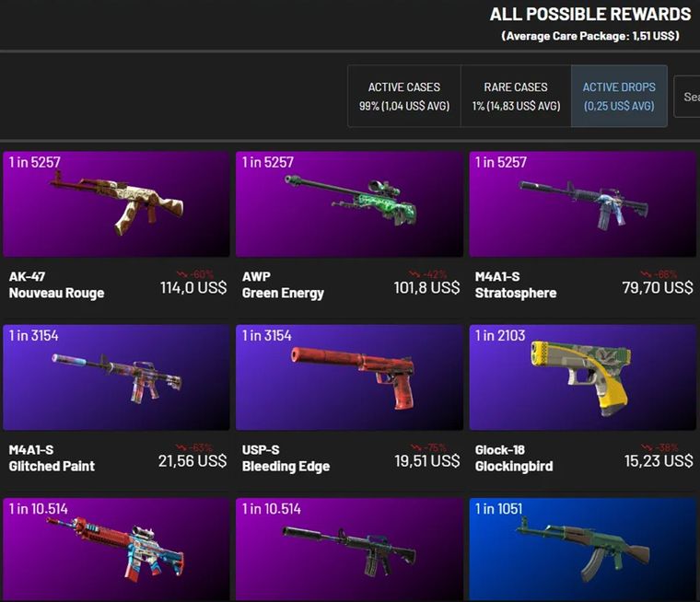Viewport: 700px width, 602px height.
Task: Switch to the Active Cases tab
Action: click(x=404, y=97)
